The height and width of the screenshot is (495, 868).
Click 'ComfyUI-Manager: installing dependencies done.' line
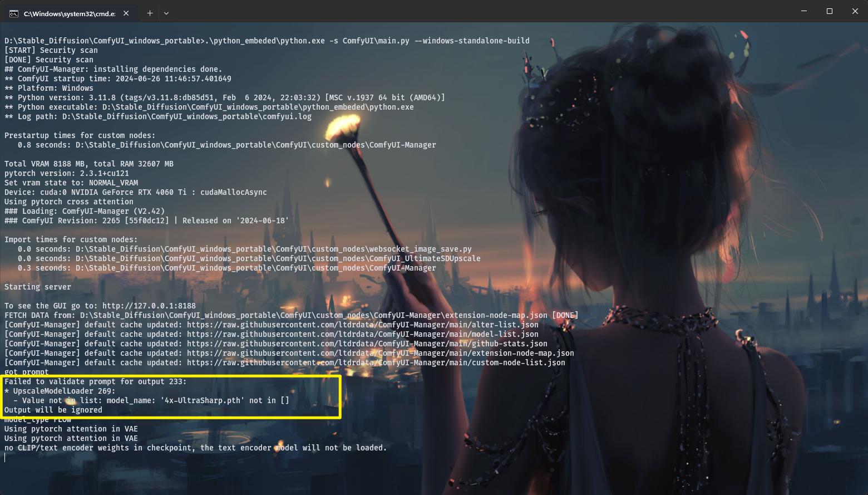coord(114,69)
